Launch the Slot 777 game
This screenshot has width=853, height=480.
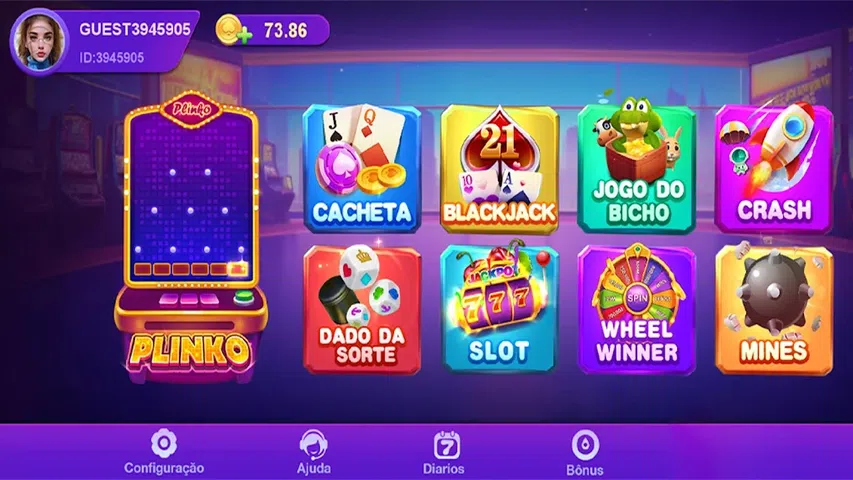click(x=499, y=309)
